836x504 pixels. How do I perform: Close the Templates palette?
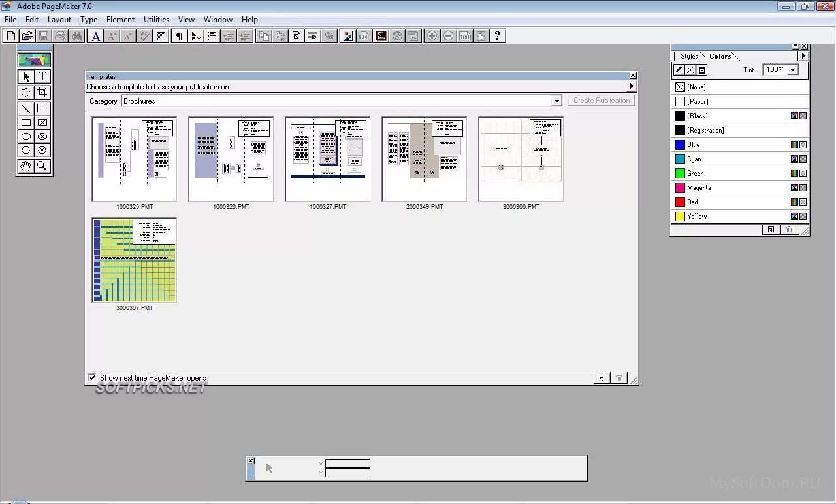632,76
